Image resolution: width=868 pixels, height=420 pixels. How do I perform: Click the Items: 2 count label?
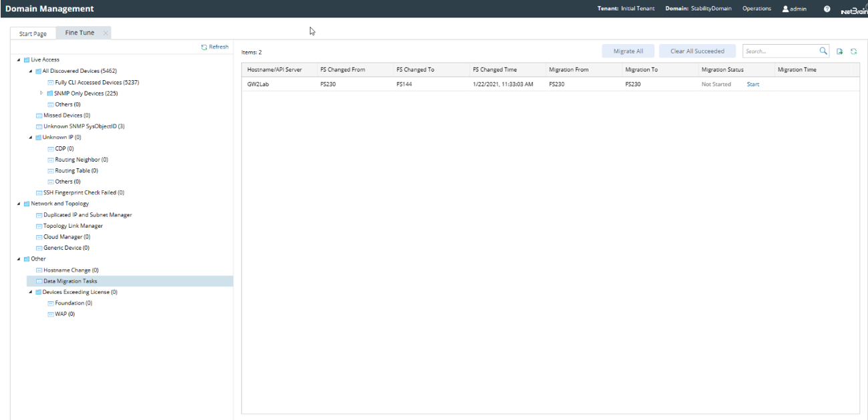pos(252,52)
